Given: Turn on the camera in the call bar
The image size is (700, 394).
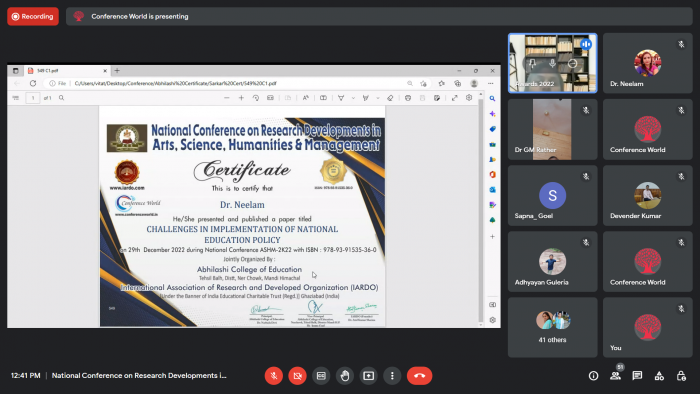Looking at the screenshot, I should [297, 376].
